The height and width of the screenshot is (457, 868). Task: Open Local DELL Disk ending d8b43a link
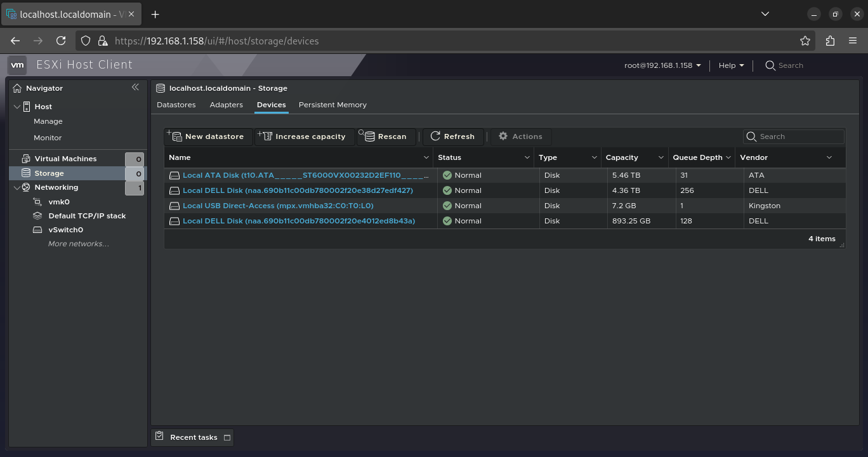coord(299,221)
